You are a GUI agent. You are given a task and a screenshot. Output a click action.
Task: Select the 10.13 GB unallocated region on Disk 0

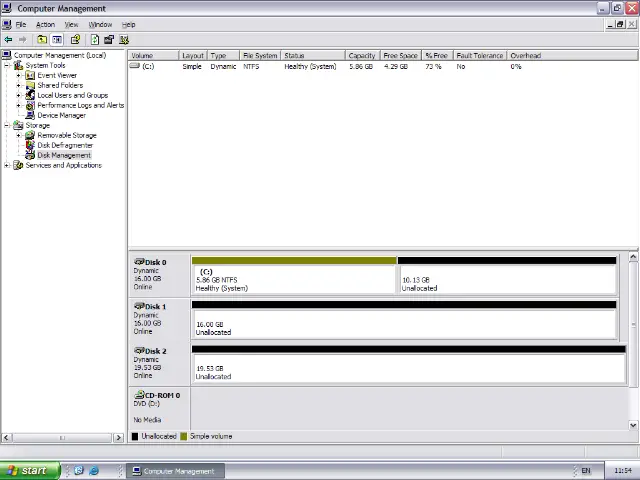click(506, 279)
